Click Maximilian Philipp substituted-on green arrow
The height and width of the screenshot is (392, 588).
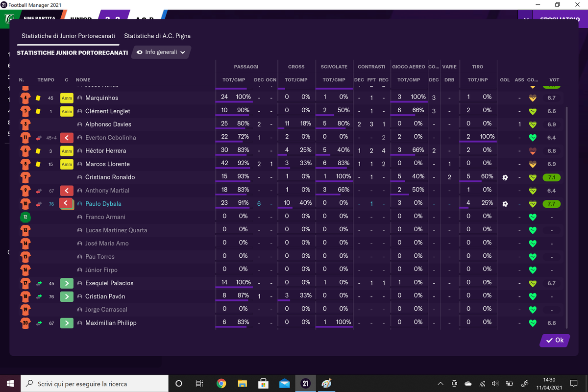[67, 323]
